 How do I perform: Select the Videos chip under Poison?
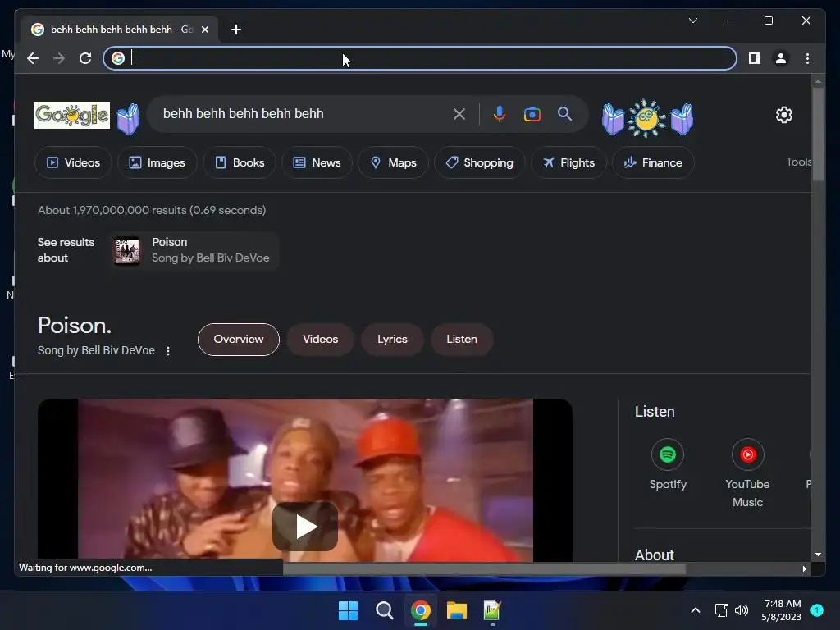click(321, 339)
